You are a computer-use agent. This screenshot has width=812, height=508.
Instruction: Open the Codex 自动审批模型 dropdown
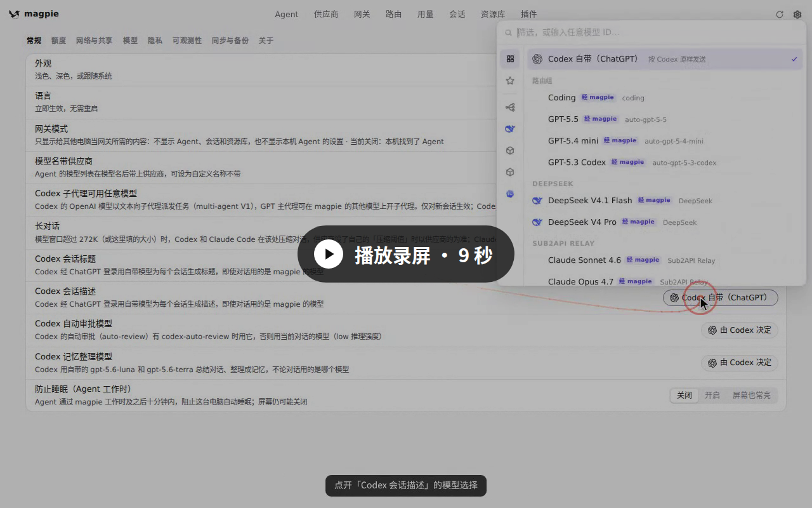point(740,330)
